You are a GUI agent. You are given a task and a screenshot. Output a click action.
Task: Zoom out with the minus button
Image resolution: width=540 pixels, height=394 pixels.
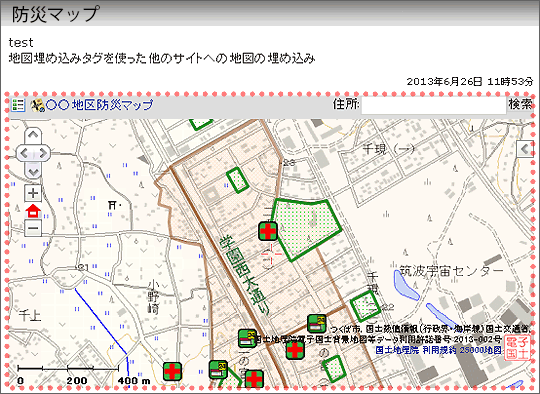tap(33, 228)
